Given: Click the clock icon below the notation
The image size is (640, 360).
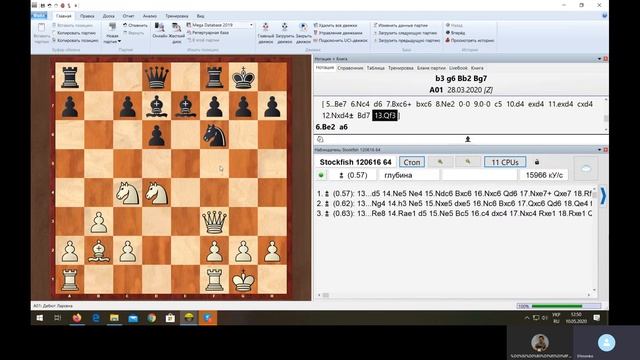Looking at the screenshot, I should pyautogui.click(x=320, y=140).
